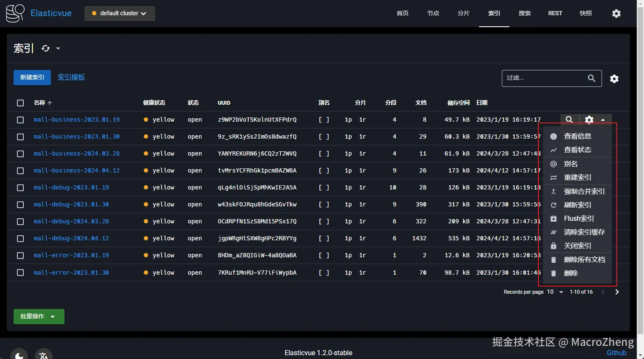Select the 索引 tab
The height and width of the screenshot is (359, 644).
(494, 14)
